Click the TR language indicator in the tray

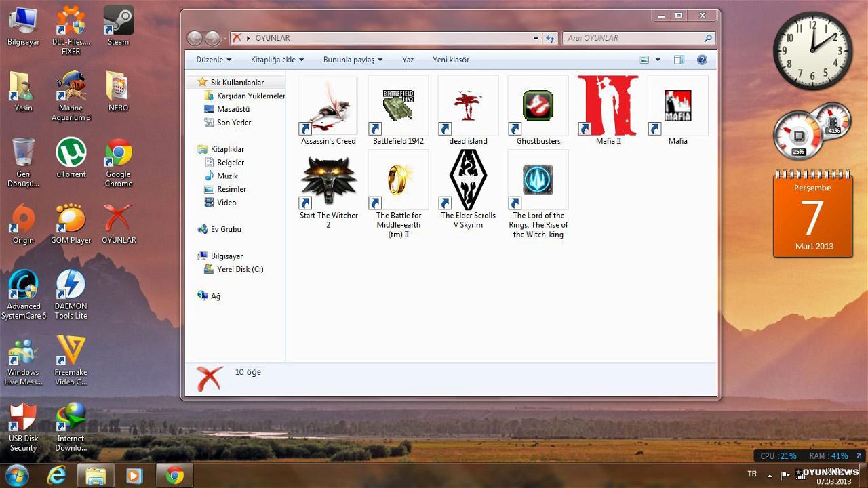pyautogui.click(x=752, y=474)
